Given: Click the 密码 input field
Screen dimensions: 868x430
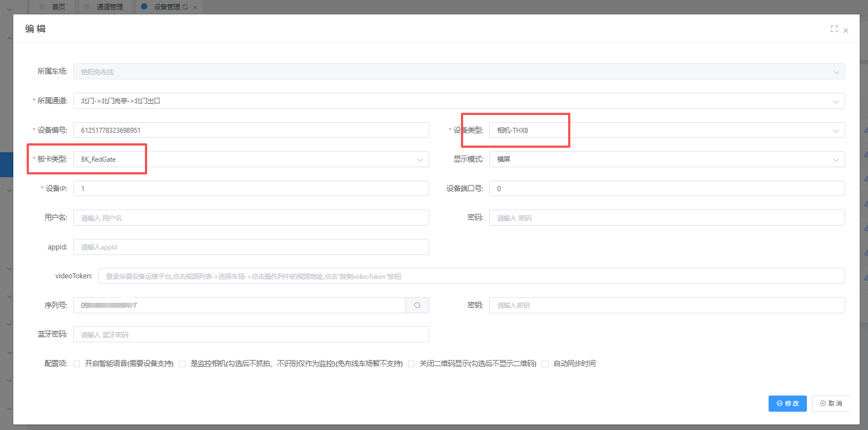Looking at the screenshot, I should (667, 218).
